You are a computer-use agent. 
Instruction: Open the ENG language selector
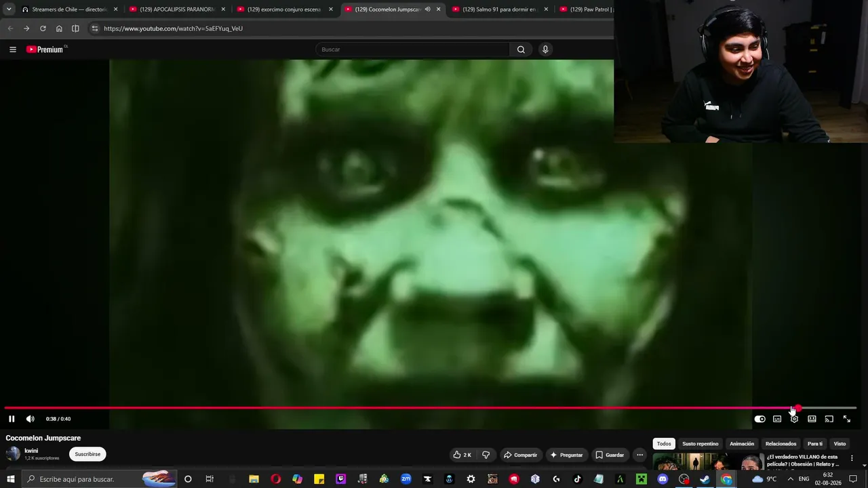pos(804,479)
